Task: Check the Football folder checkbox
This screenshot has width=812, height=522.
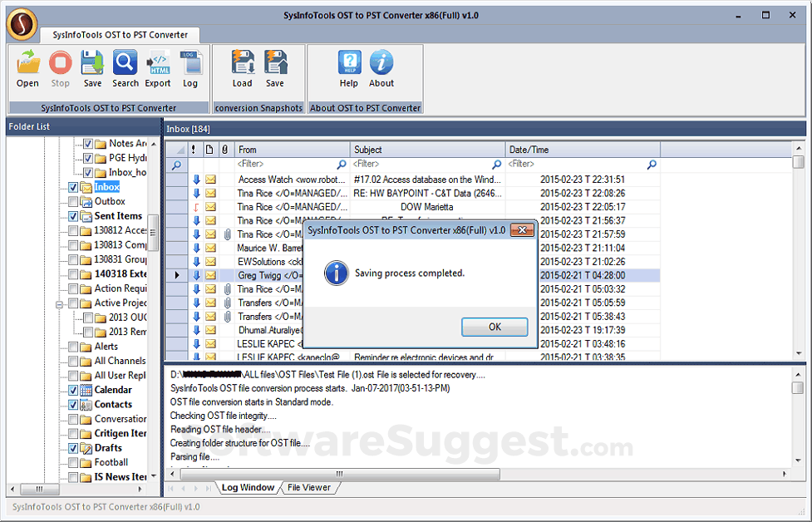Action: pyautogui.click(x=73, y=462)
